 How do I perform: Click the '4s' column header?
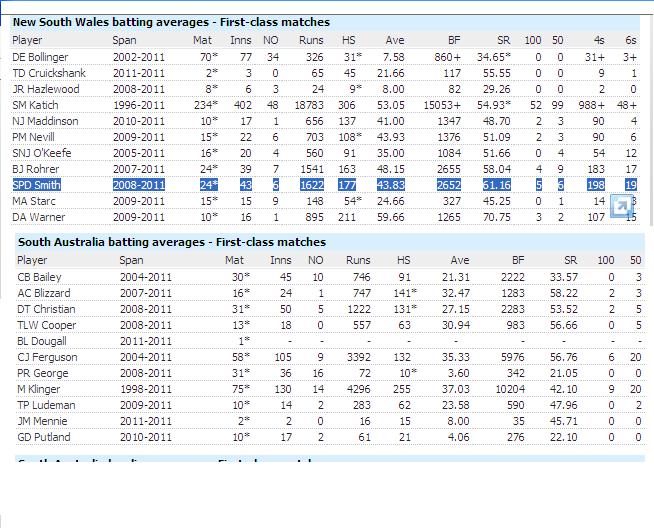(599, 40)
